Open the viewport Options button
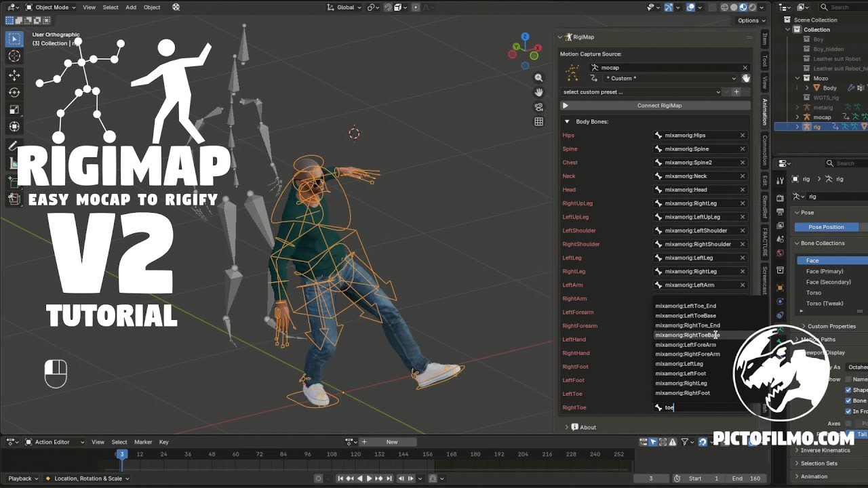This screenshot has height=488, width=868. 751,20
